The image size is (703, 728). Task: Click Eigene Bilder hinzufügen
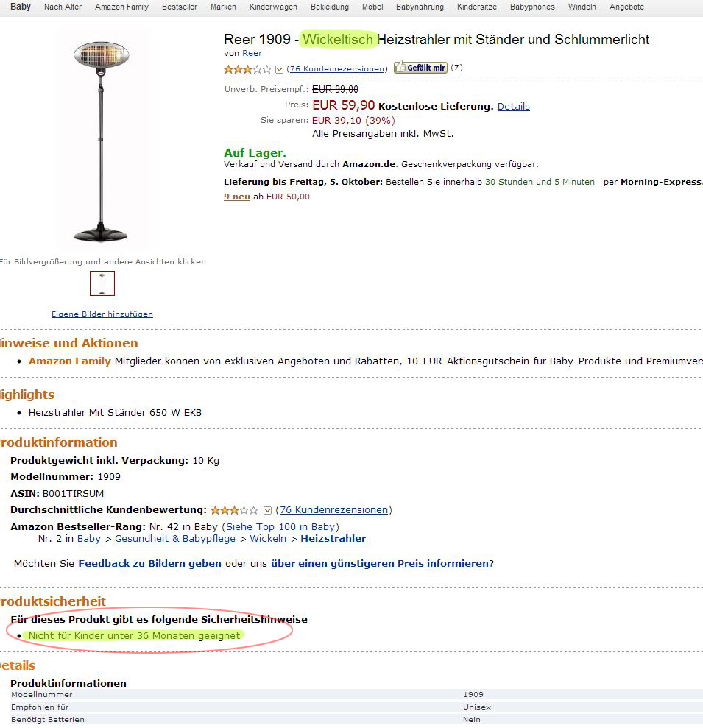pos(102,314)
